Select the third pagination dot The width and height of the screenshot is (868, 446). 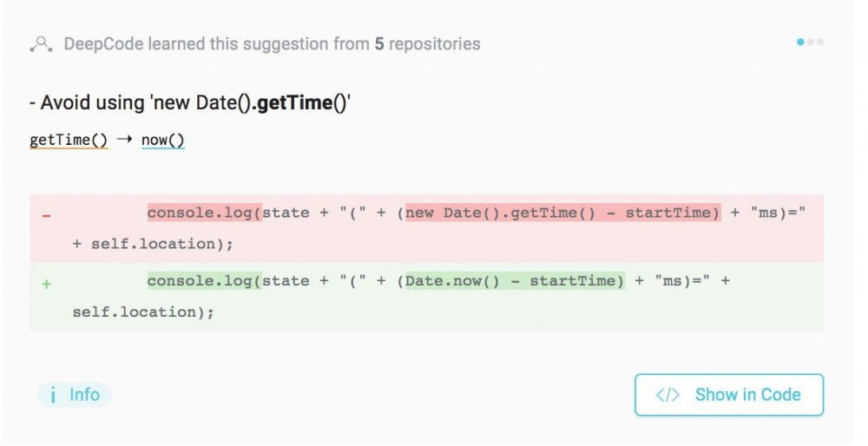(820, 42)
